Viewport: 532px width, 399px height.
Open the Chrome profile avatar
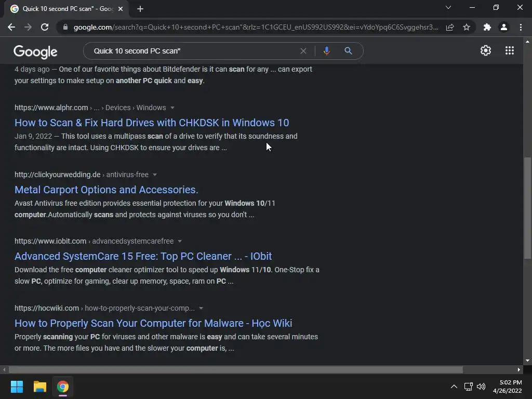click(504, 27)
